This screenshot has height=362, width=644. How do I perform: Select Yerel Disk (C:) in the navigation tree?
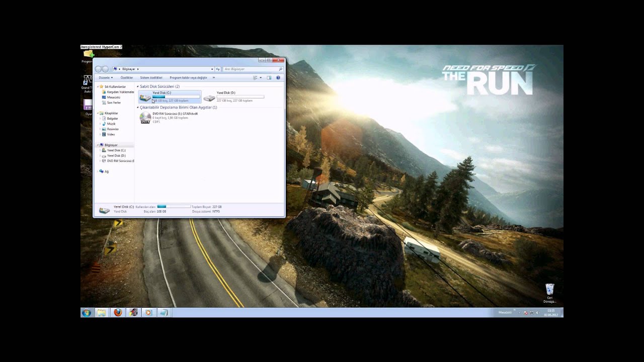pyautogui.click(x=116, y=150)
